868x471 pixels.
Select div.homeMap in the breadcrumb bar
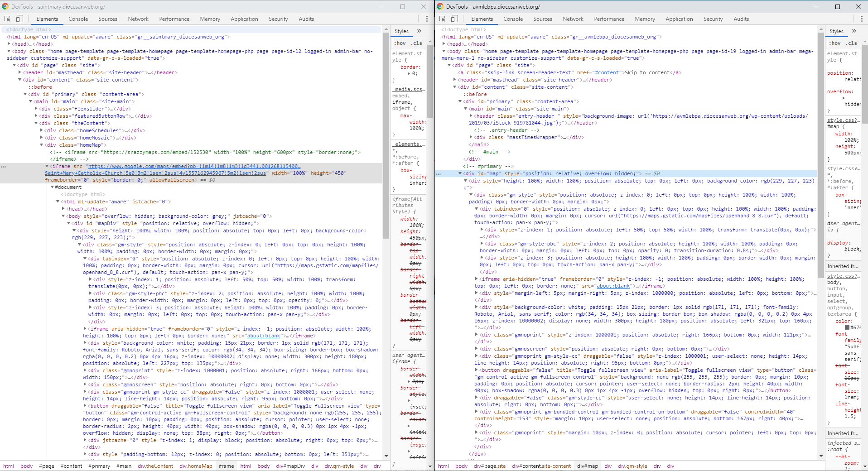tap(196, 466)
